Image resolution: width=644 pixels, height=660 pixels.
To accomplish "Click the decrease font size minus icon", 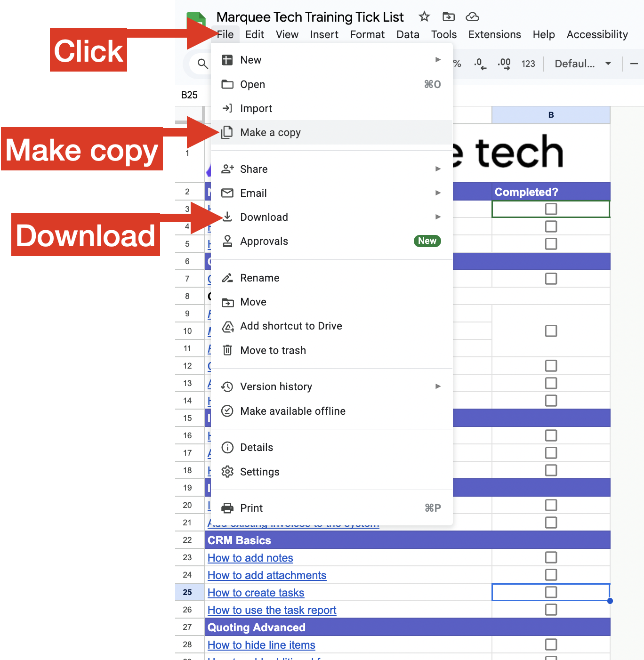I will point(634,64).
